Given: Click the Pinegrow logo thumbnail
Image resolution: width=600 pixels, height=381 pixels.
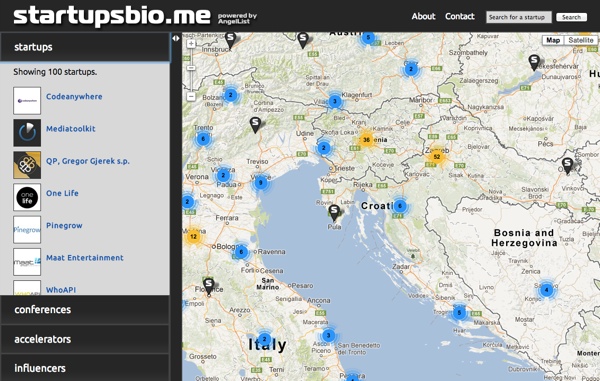Looking at the screenshot, I should (27, 230).
